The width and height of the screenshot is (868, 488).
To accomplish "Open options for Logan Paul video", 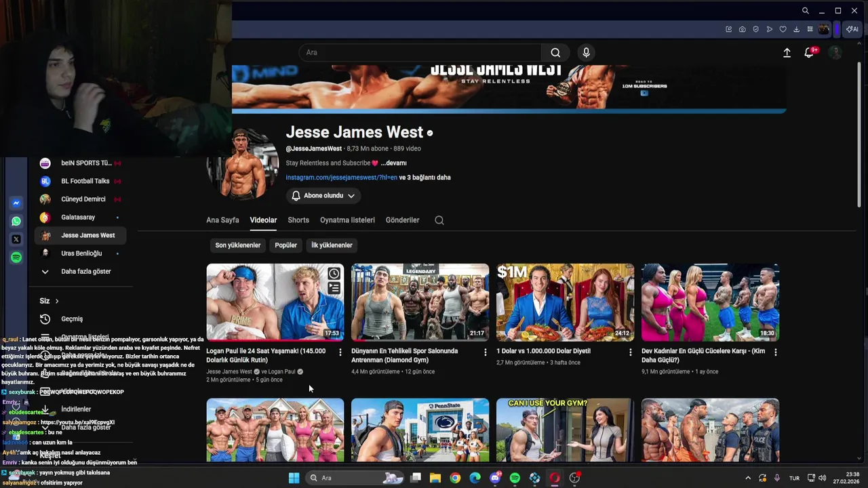I will pos(340,352).
